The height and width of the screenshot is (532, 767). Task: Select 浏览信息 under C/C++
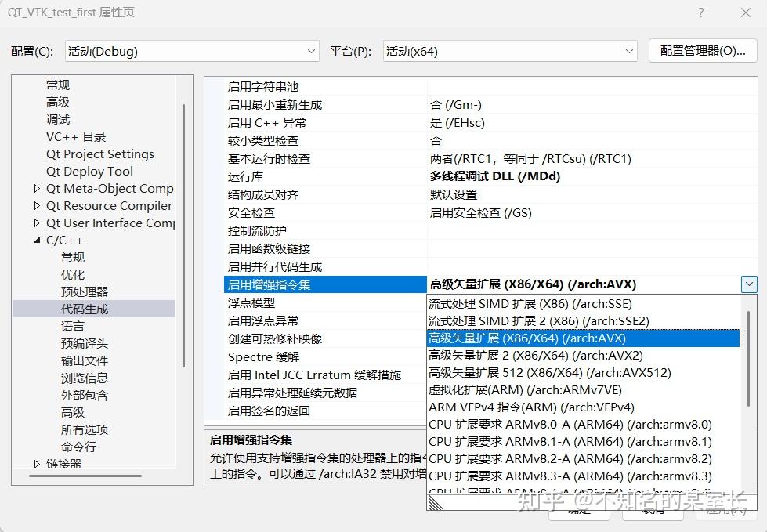(85, 378)
